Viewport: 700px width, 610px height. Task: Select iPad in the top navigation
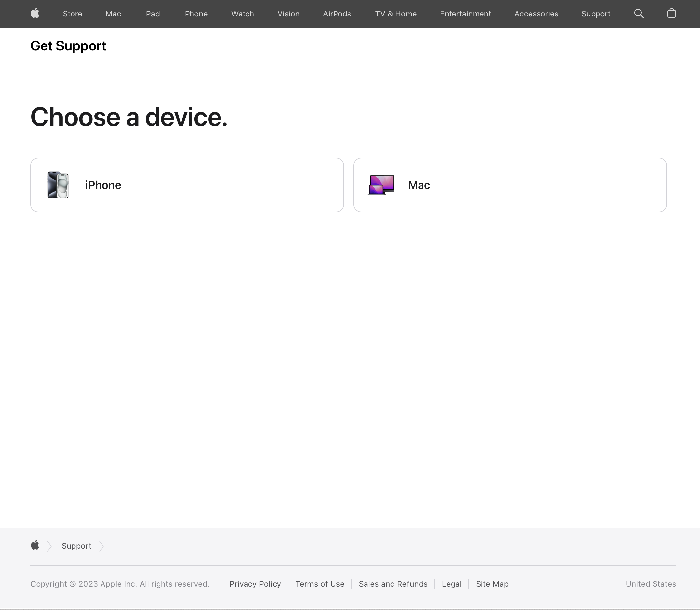tap(152, 14)
